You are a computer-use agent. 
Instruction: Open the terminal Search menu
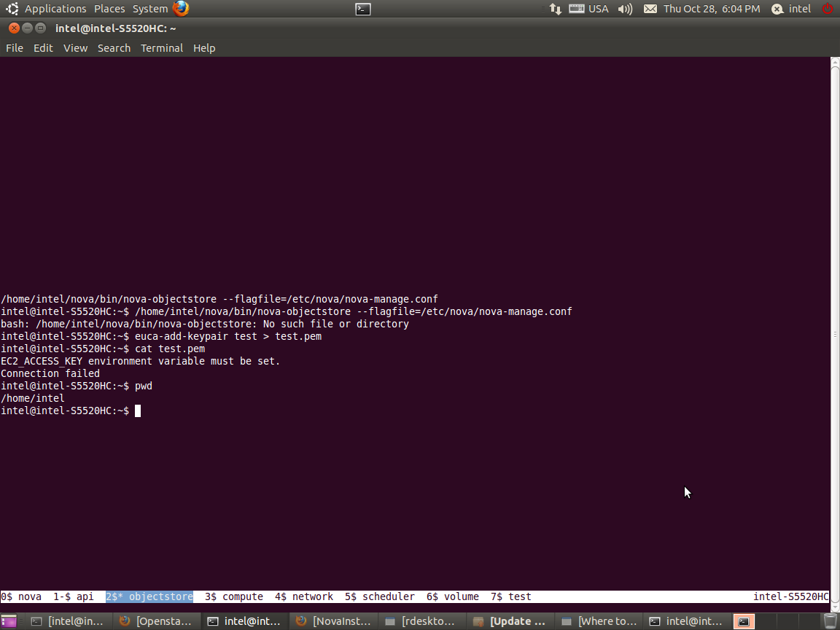(x=114, y=48)
